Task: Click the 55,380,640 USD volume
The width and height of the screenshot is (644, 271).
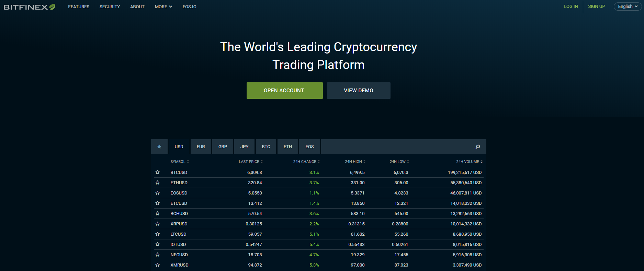Action: [466, 183]
